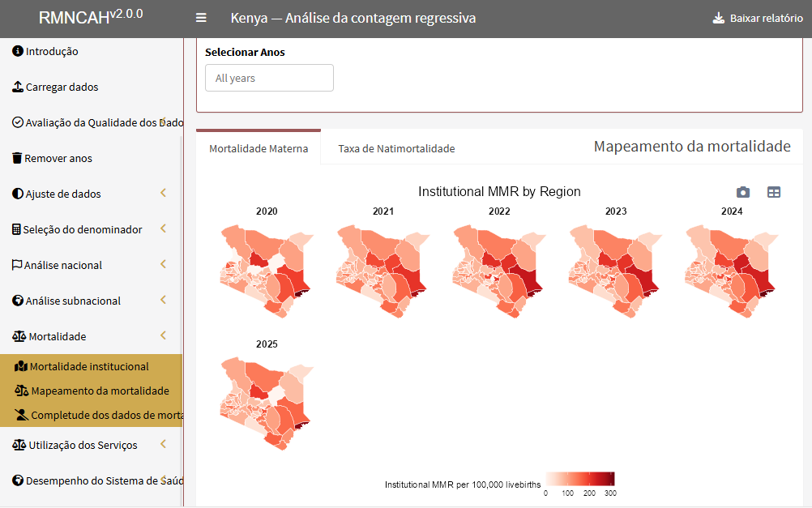Switch to Taxa de Natimortalidade tab
Screen dimensions: 812x508
(x=396, y=148)
